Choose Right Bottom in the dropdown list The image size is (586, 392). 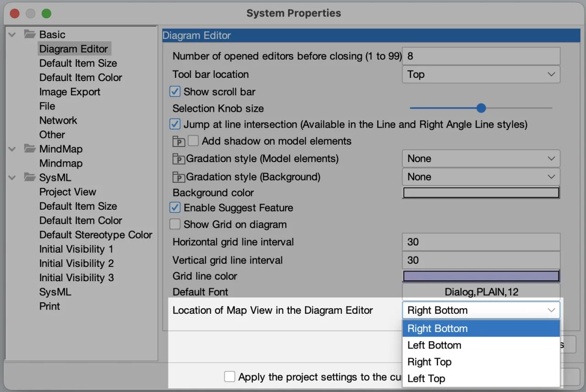tap(481, 328)
